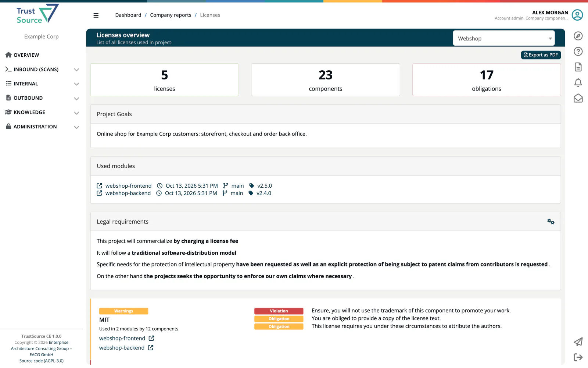588x368 pixels.
Task: Export licenses as PDF
Action: (541, 55)
